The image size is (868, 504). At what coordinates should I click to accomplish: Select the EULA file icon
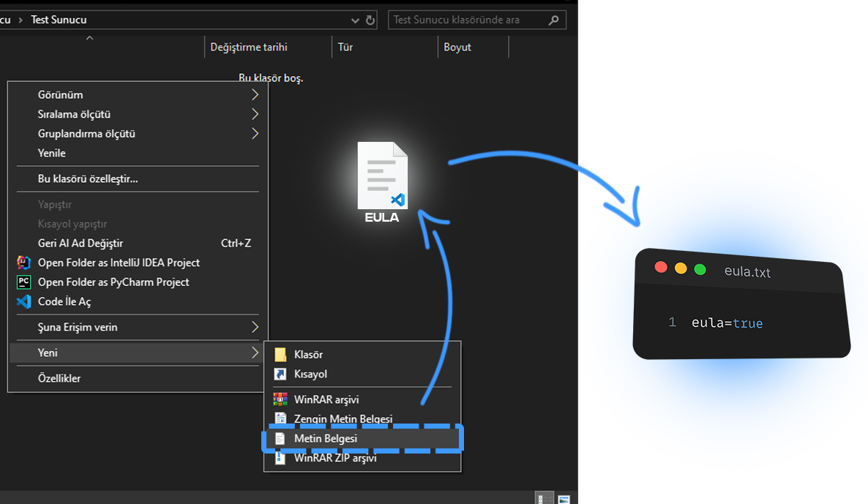[x=383, y=176]
